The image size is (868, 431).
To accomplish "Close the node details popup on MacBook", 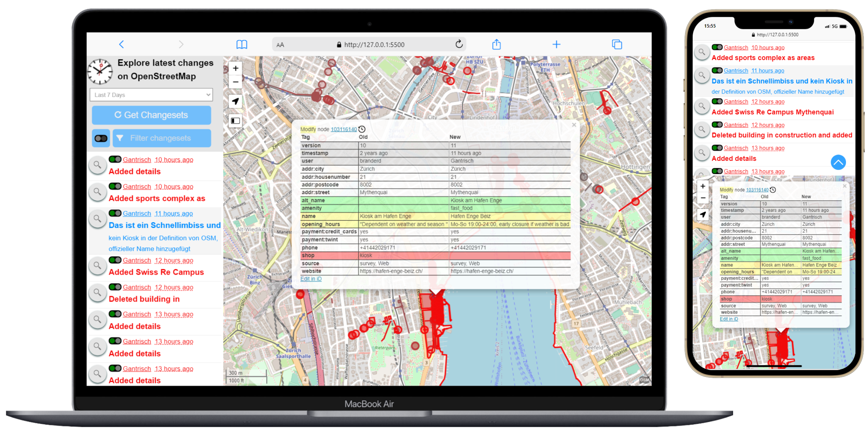I will [574, 125].
